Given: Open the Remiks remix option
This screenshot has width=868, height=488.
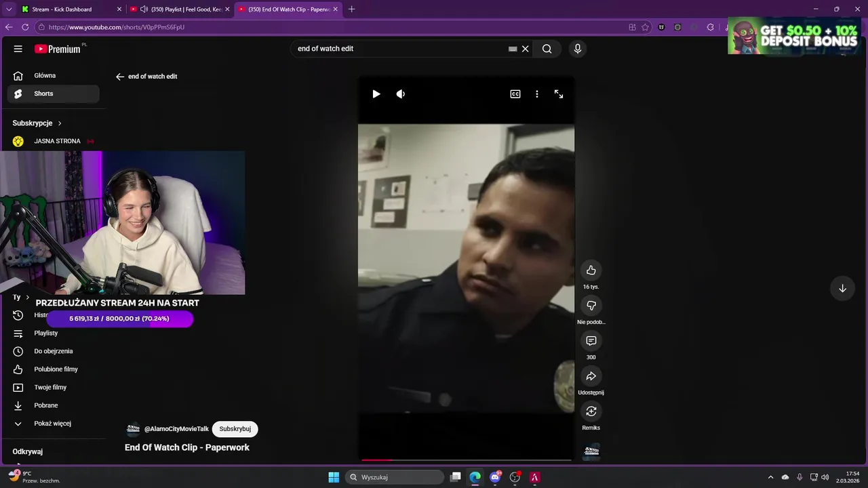Looking at the screenshot, I should (591, 411).
